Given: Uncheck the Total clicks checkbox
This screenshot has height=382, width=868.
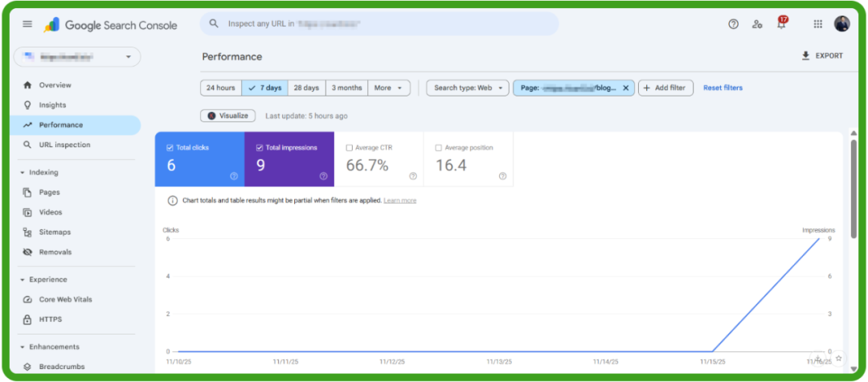Looking at the screenshot, I should click(170, 148).
